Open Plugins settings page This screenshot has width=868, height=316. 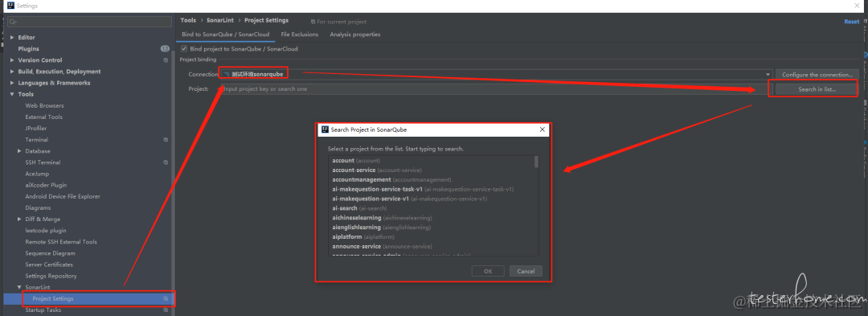point(29,49)
